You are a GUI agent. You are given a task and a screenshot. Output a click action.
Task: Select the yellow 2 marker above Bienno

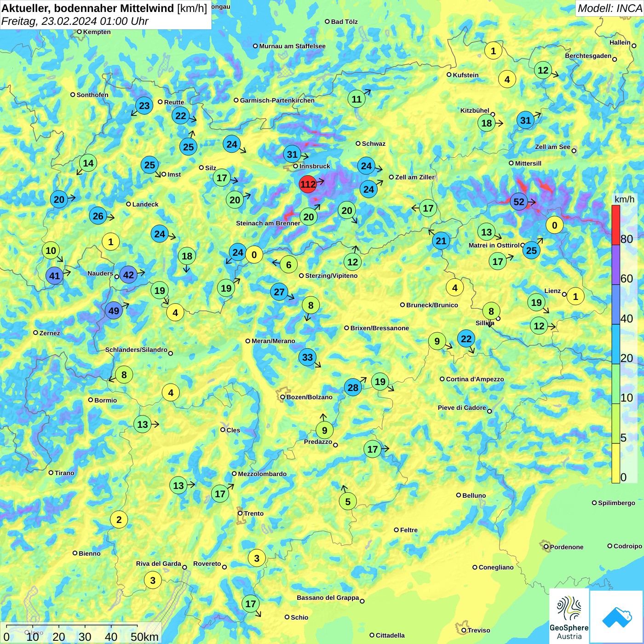coord(119,520)
